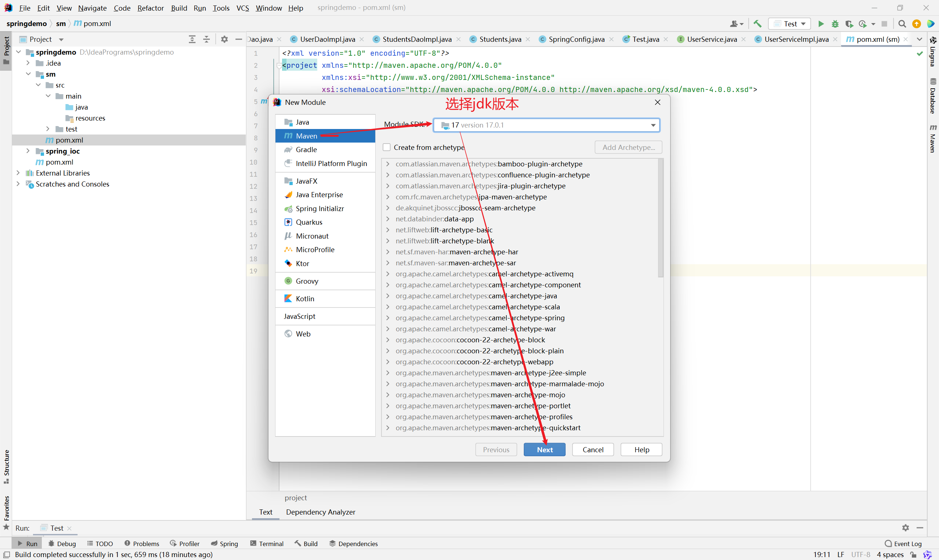This screenshot has height=560, width=939.
Task: Click Collapse All icon in Project panel
Action: tap(207, 39)
